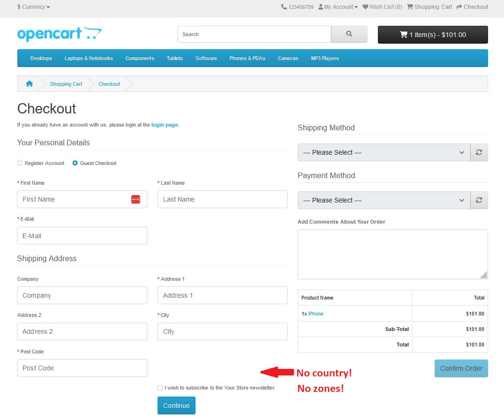Select the Guest Checkout radio button

[x=75, y=163]
